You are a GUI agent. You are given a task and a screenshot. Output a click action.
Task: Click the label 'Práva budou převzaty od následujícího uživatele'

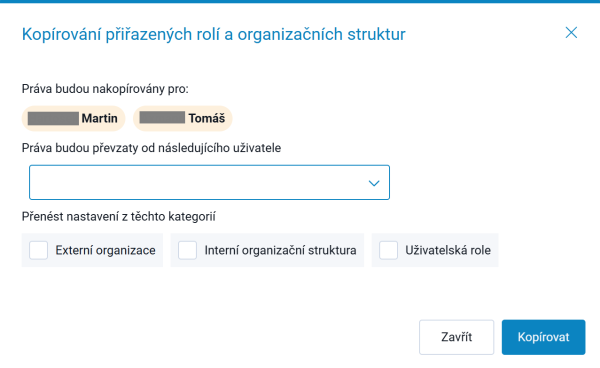tap(152, 148)
